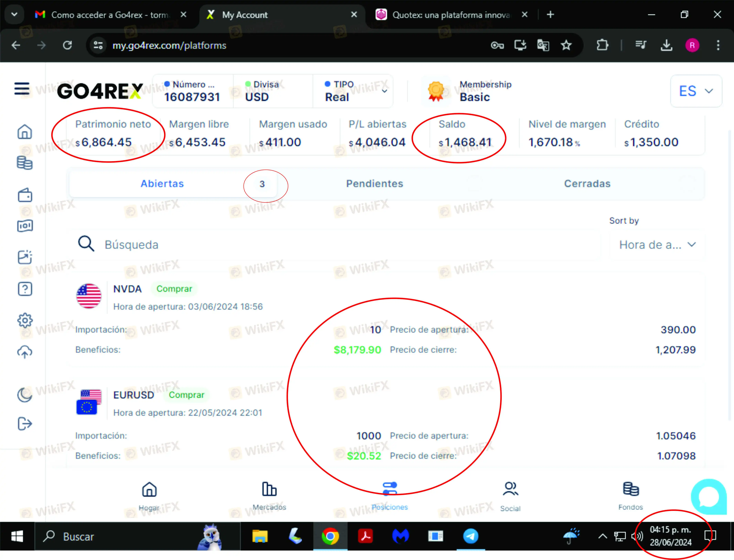Image resolution: width=734 pixels, height=560 pixels.
Task: Open the Windows notification center icon
Action: (x=710, y=536)
